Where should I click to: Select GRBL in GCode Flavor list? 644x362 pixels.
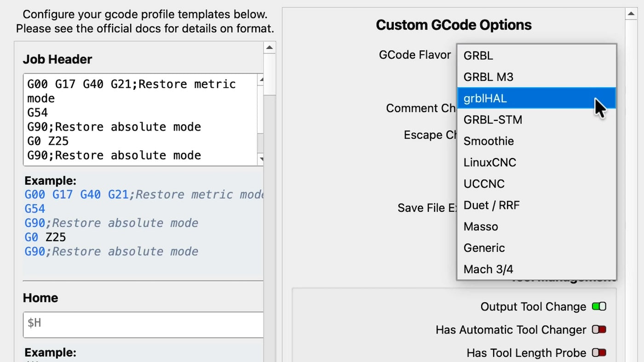click(x=536, y=56)
